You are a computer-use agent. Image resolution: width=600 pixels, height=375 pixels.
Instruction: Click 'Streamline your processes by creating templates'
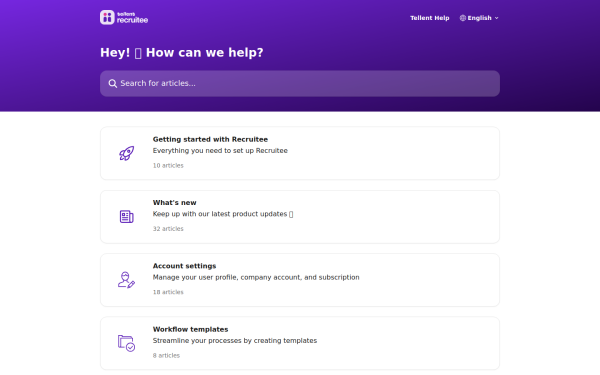coord(235,341)
